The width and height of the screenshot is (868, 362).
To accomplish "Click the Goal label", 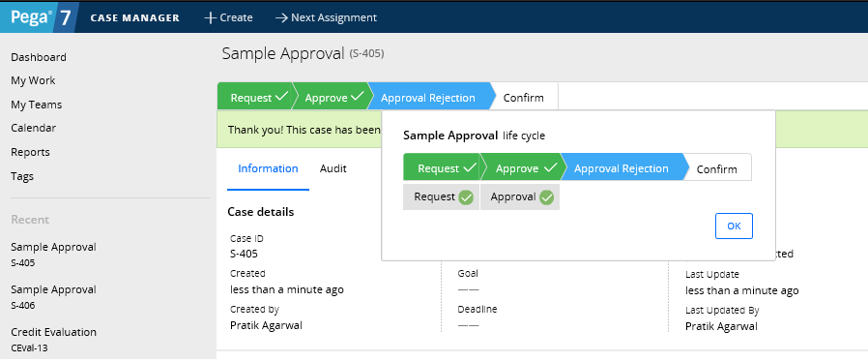I will (x=468, y=273).
